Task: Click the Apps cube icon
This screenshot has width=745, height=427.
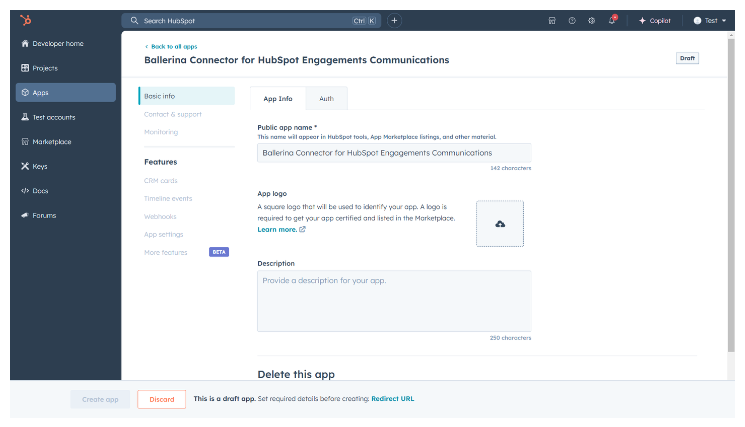Action: point(25,93)
